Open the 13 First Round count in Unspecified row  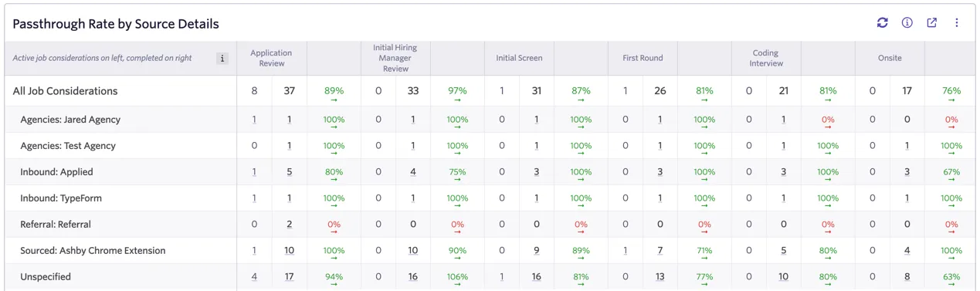coord(660,277)
